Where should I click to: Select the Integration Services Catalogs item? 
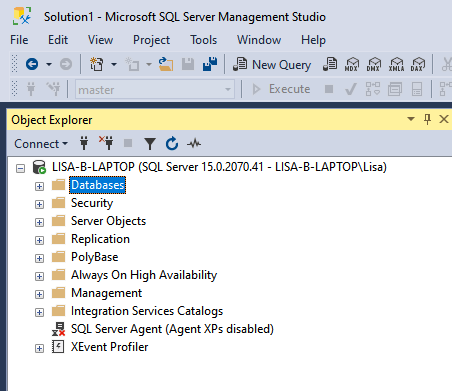(x=147, y=311)
